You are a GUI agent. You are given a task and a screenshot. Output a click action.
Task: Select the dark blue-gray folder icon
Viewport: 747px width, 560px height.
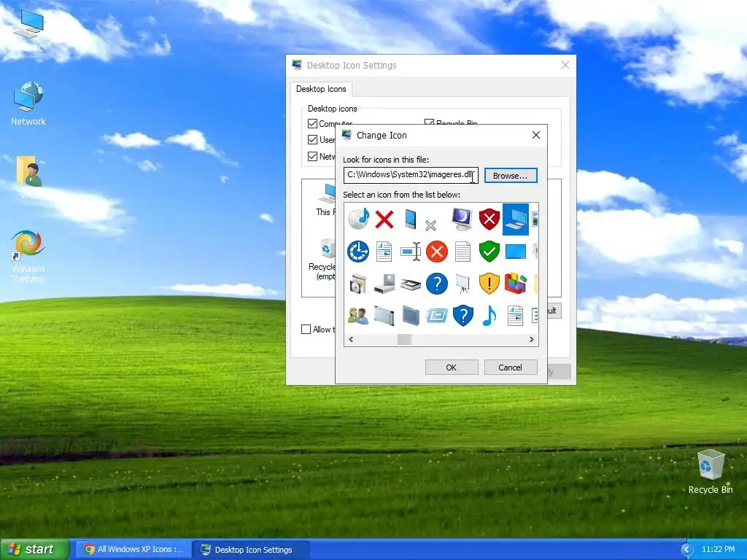pyautogui.click(x=411, y=316)
